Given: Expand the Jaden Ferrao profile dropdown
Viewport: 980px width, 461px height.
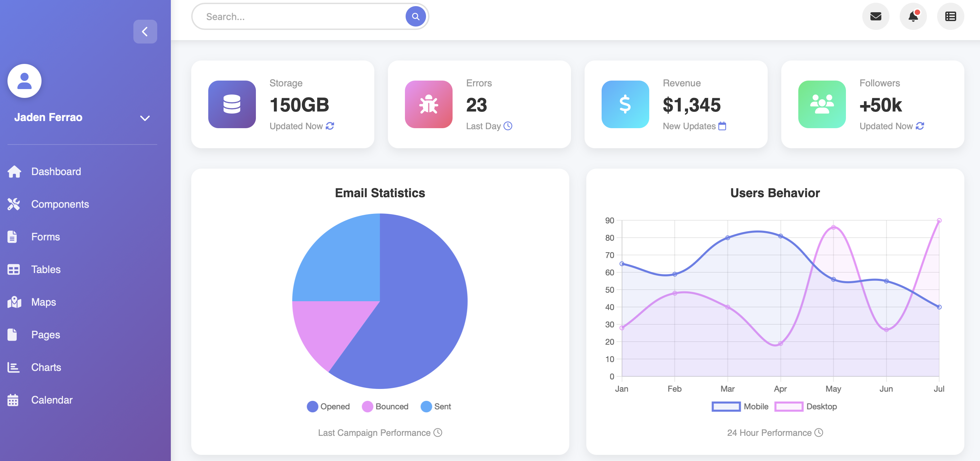Looking at the screenshot, I should [x=145, y=118].
